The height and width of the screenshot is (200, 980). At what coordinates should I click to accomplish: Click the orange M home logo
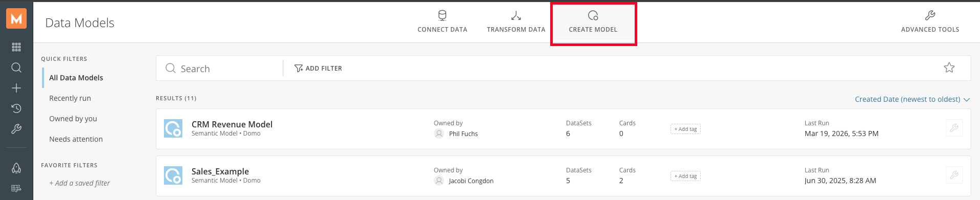pyautogui.click(x=16, y=19)
